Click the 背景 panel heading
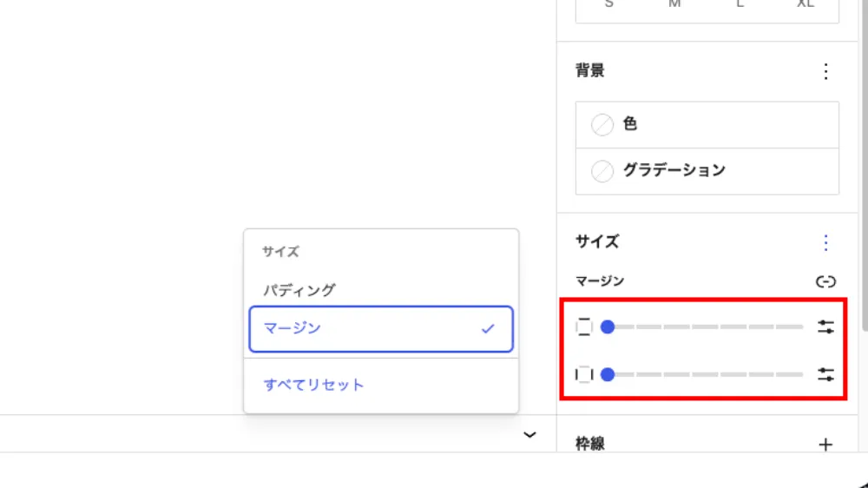 pos(589,71)
